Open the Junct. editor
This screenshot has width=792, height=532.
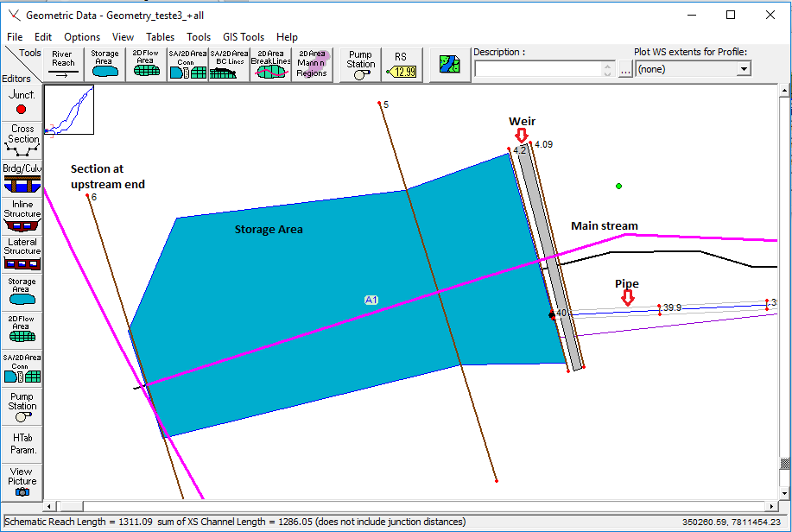click(22, 102)
